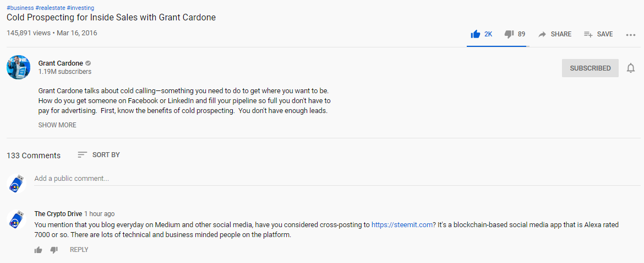This screenshot has width=644, height=263.
Task: Click the Add a public comment field
Action: pos(336,179)
